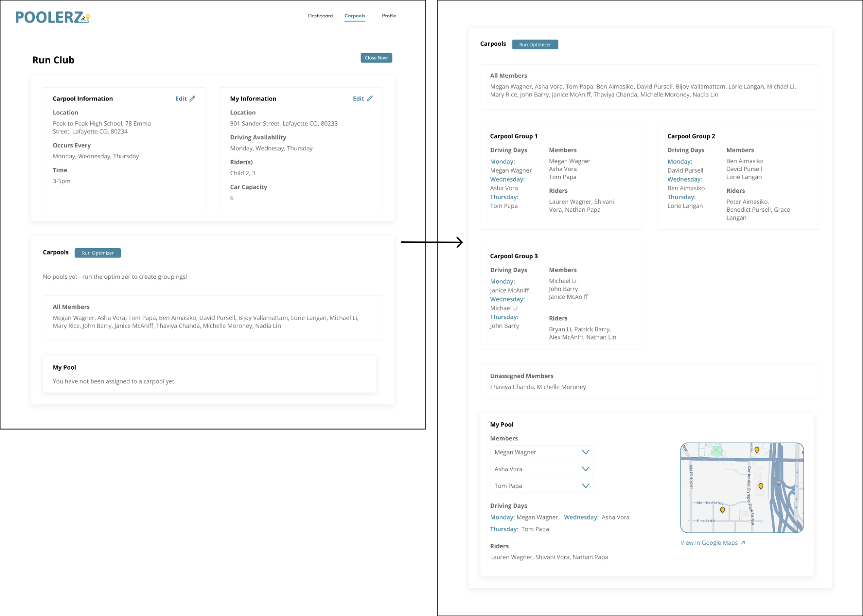Click 'Lorie Langan' Thursday driver in Group 2

(x=685, y=206)
